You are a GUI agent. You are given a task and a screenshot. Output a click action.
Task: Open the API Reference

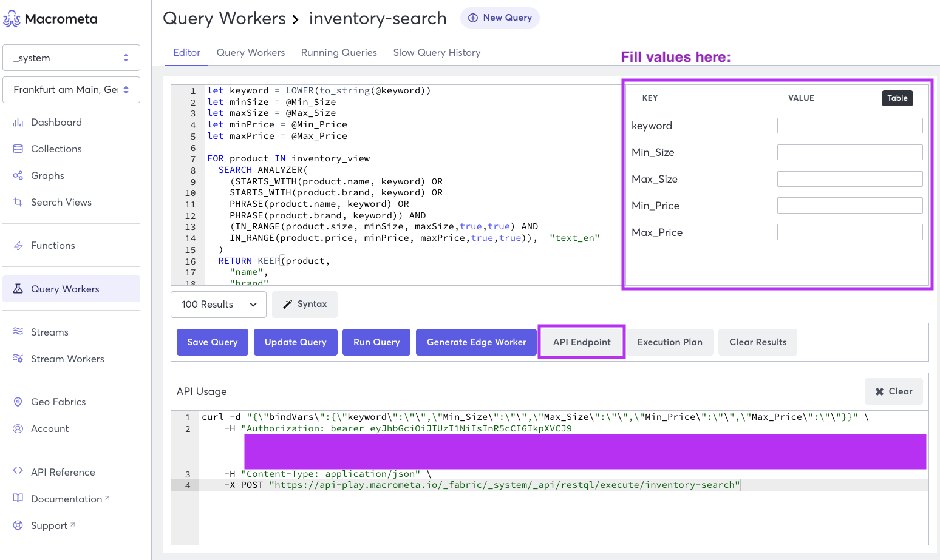point(63,472)
